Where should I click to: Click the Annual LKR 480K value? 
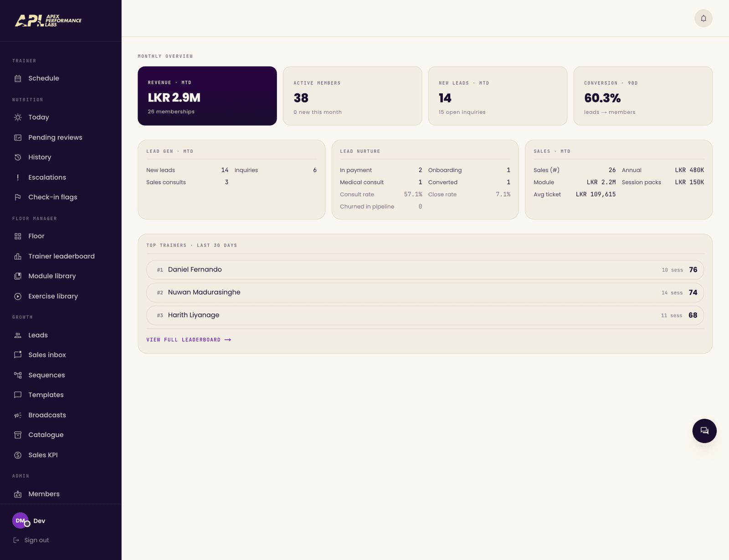point(689,170)
